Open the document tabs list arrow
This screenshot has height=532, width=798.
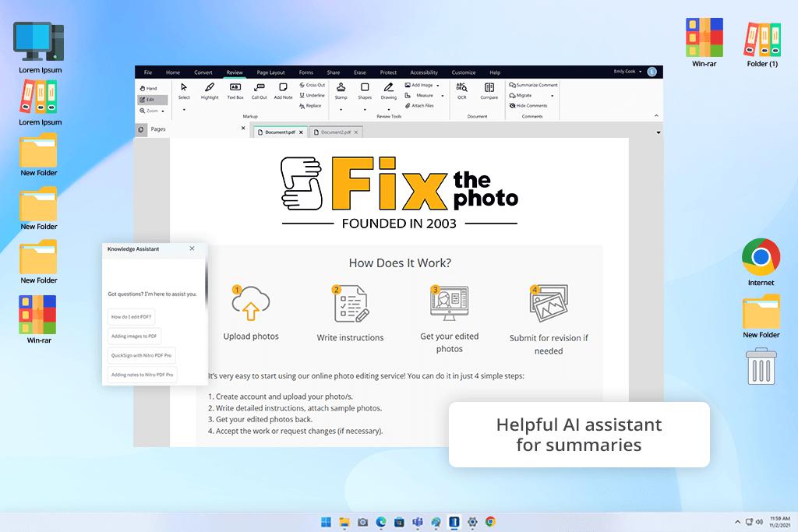[x=658, y=132]
